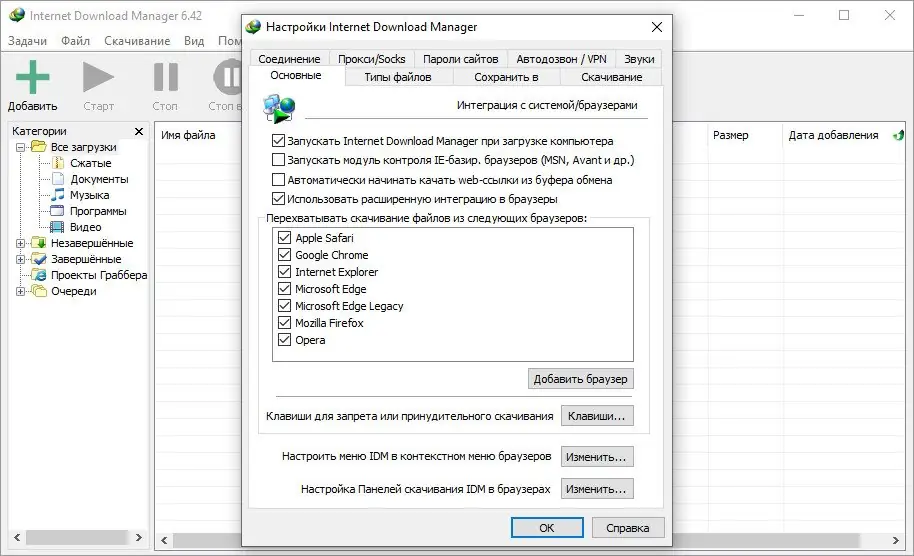The image size is (914, 556).
Task: Click the Стоп pause icon in toolbar
Action: [x=166, y=77]
